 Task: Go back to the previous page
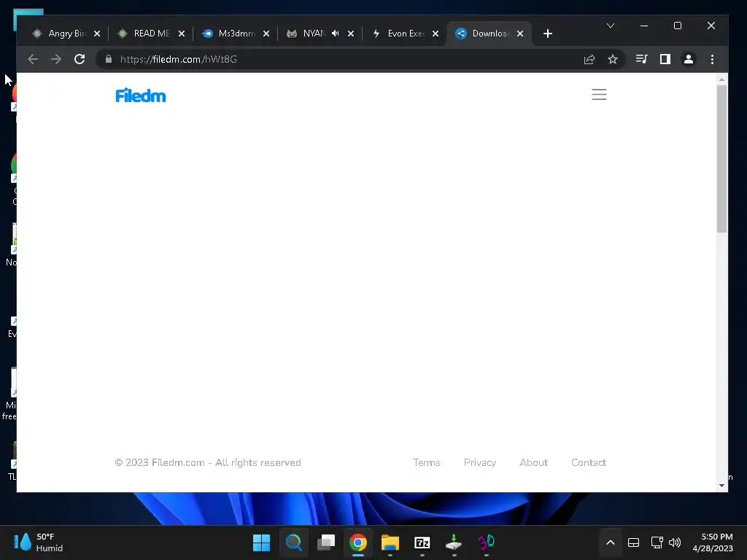click(33, 59)
